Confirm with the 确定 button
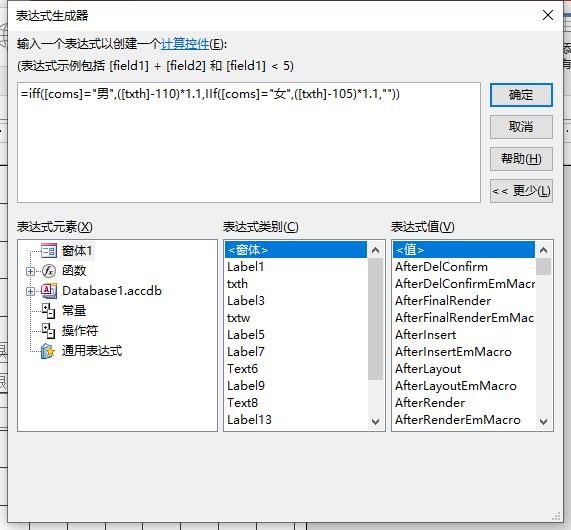The height and width of the screenshot is (530, 571). 521,95
